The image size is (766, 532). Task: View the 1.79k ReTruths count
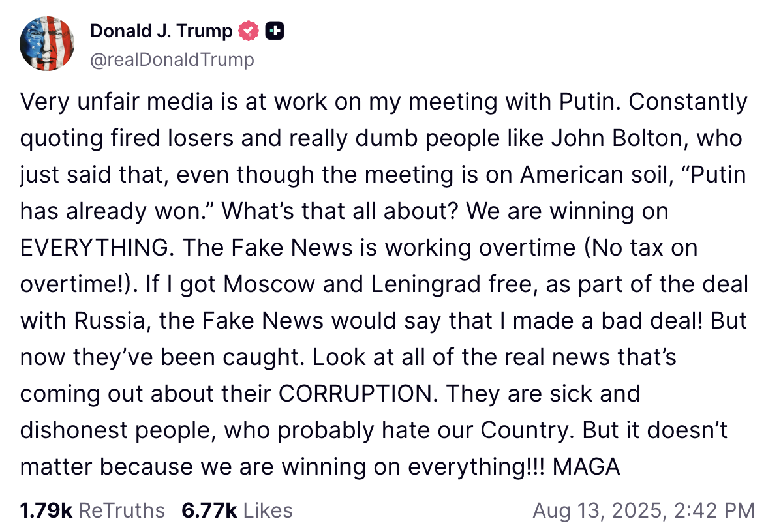point(46,510)
